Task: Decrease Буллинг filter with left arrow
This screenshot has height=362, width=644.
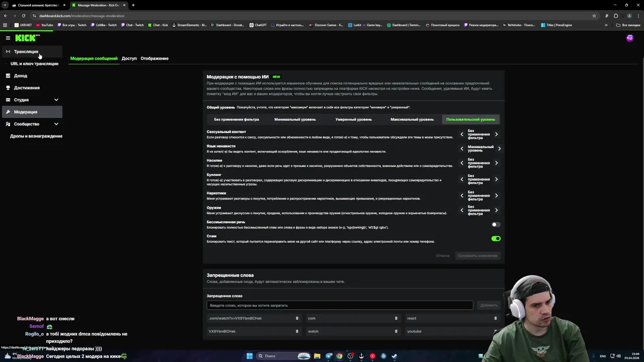Action: tap(462, 179)
